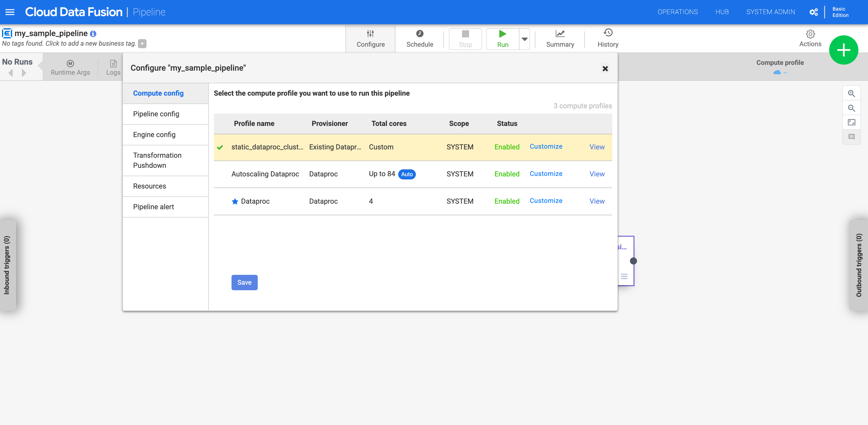Select the static_dataproc_clust compute profile
This screenshot has height=425, width=868.
point(267,146)
